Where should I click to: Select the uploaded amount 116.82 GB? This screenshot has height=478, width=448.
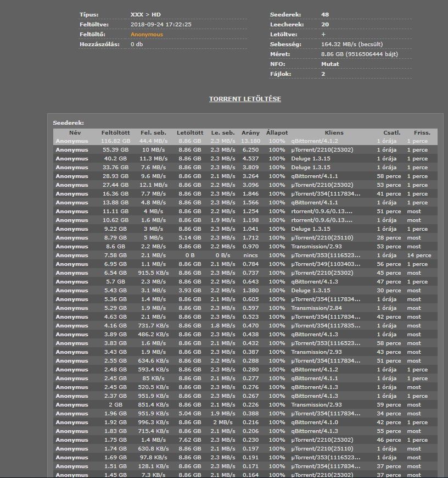point(115,141)
